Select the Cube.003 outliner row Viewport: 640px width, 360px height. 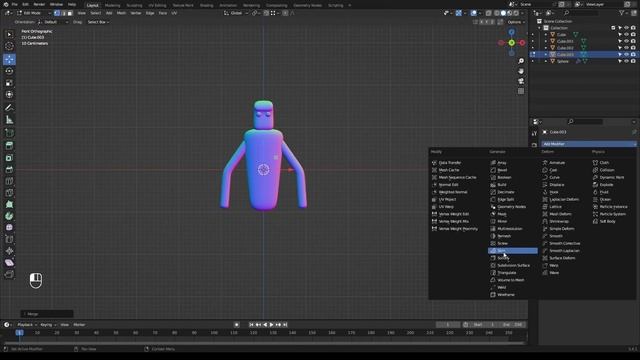tap(583, 54)
